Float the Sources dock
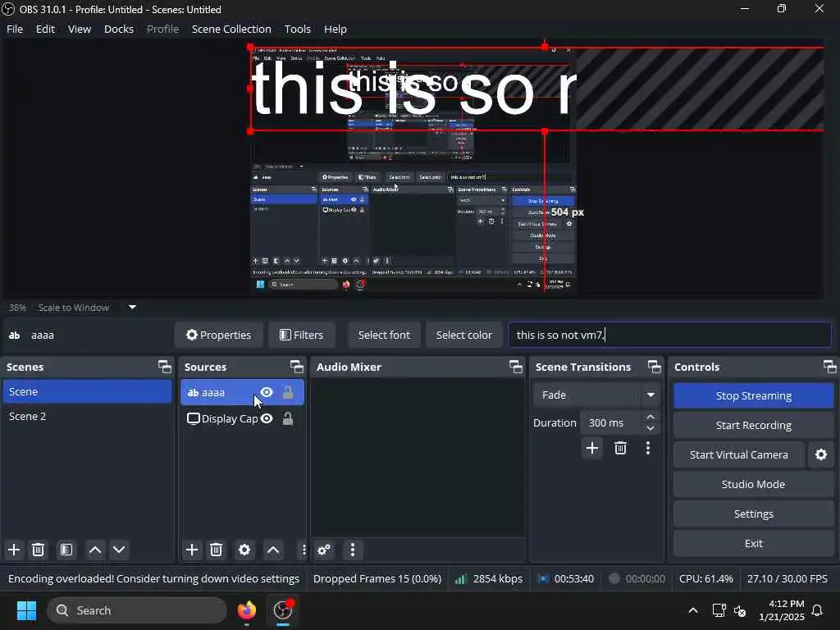Image resolution: width=840 pixels, height=630 pixels. 297,367
